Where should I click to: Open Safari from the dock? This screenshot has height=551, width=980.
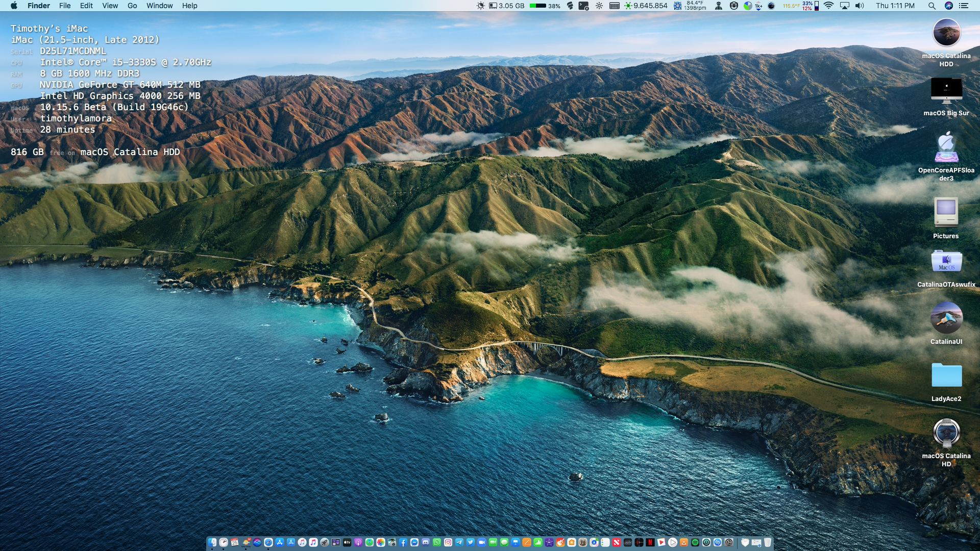pos(268,542)
